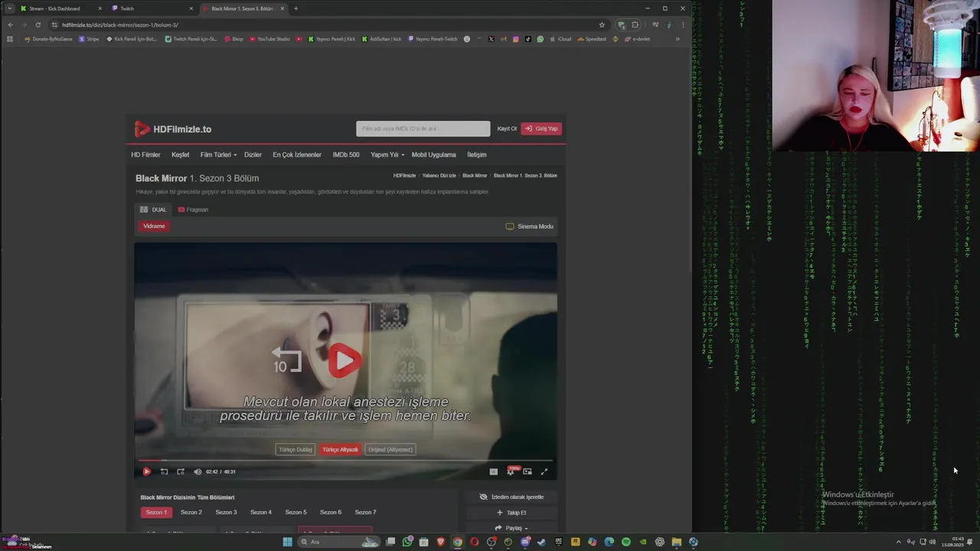Click the red Vidrame button

tap(154, 226)
